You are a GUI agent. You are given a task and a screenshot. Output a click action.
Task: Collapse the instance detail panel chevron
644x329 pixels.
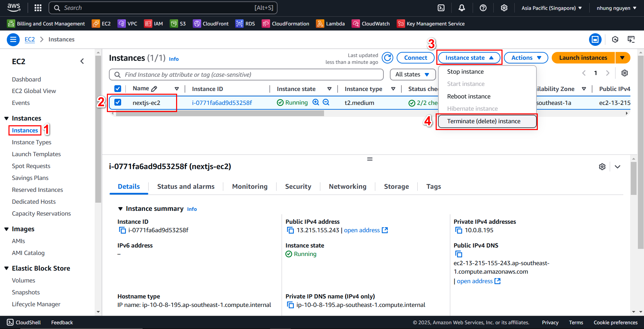618,167
